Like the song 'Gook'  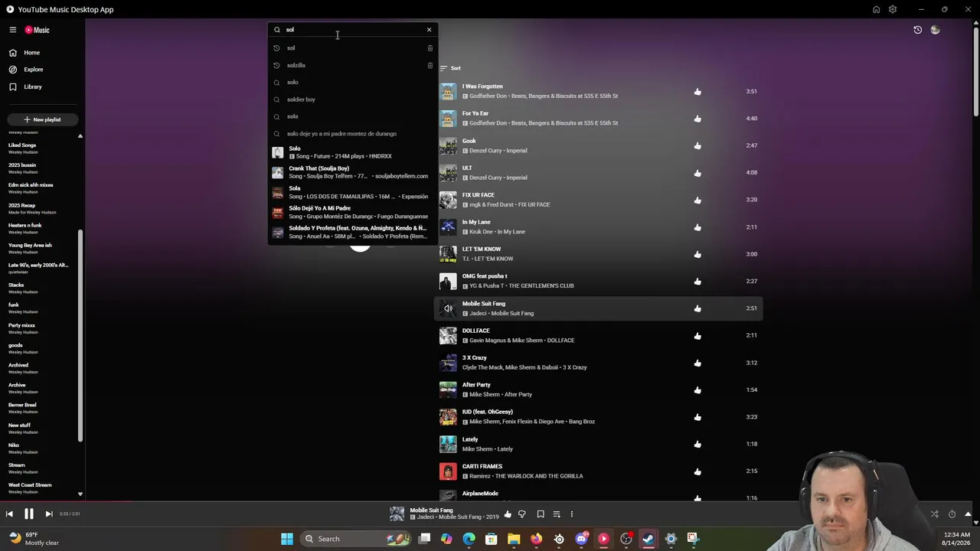coord(697,145)
